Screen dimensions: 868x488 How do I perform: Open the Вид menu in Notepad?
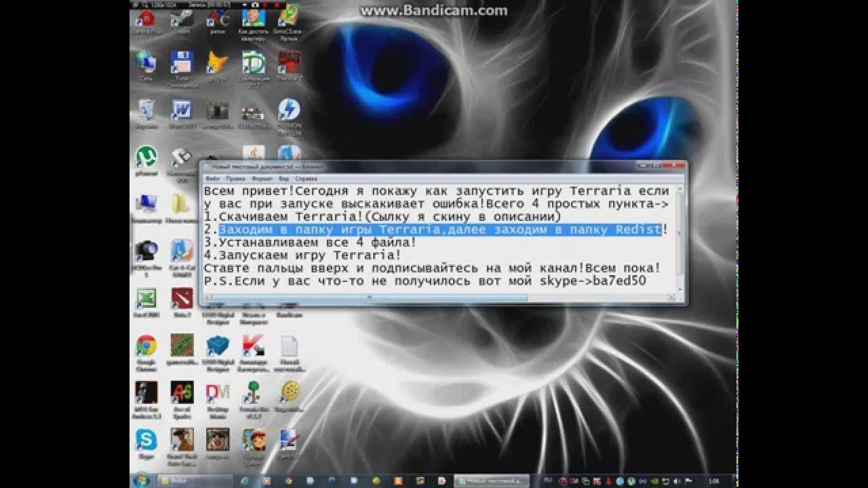point(283,178)
